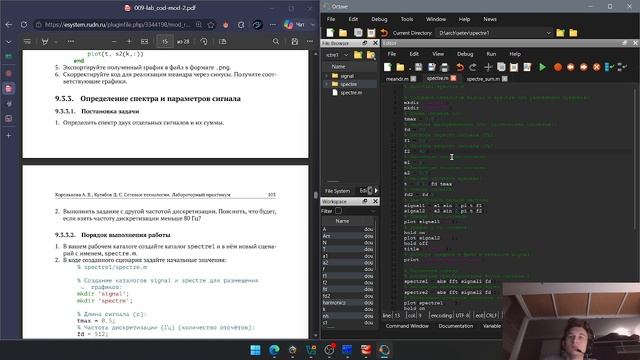Open the Workspace filter dropdown arrow
The width and height of the screenshot is (640, 360).
[373, 211]
